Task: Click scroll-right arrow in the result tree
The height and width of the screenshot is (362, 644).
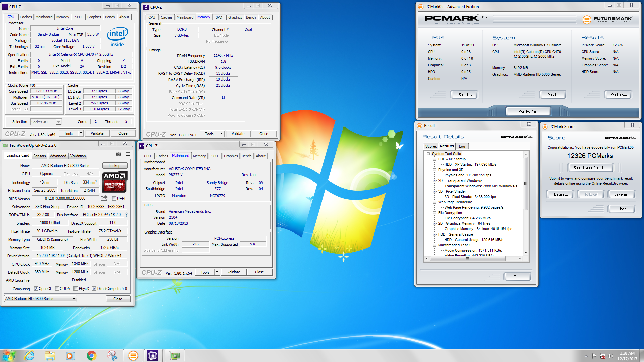Action: [519, 258]
